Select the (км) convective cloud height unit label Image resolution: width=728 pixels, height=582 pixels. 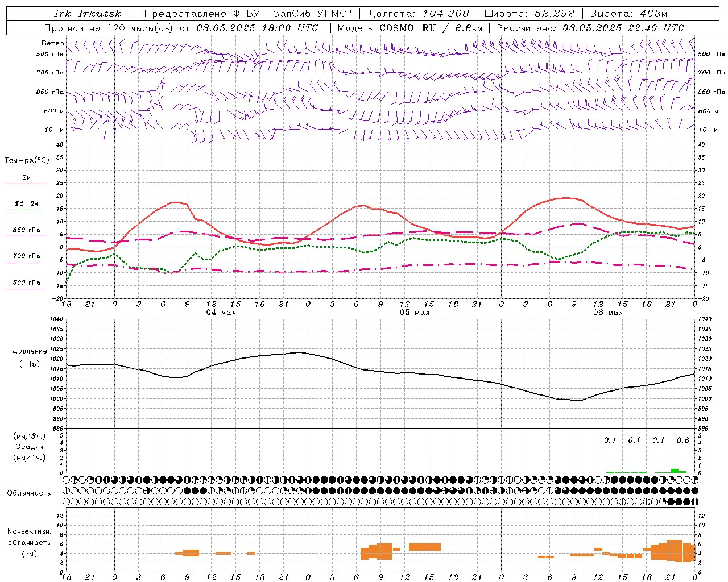pyautogui.click(x=30, y=553)
